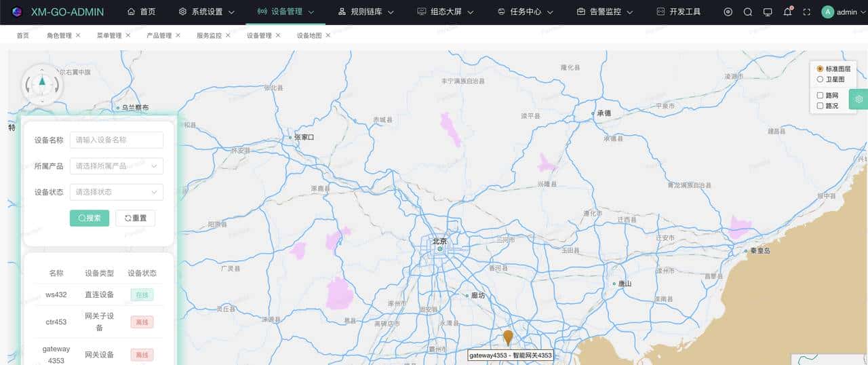Click the 直连设备 type cell
This screenshot has height=365, width=868.
pos(99,294)
